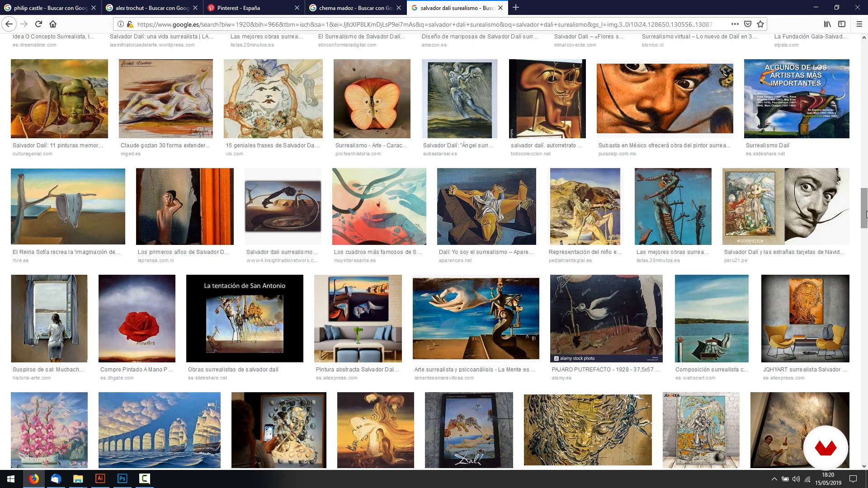Open the Library icon in toolbar

[x=827, y=24]
